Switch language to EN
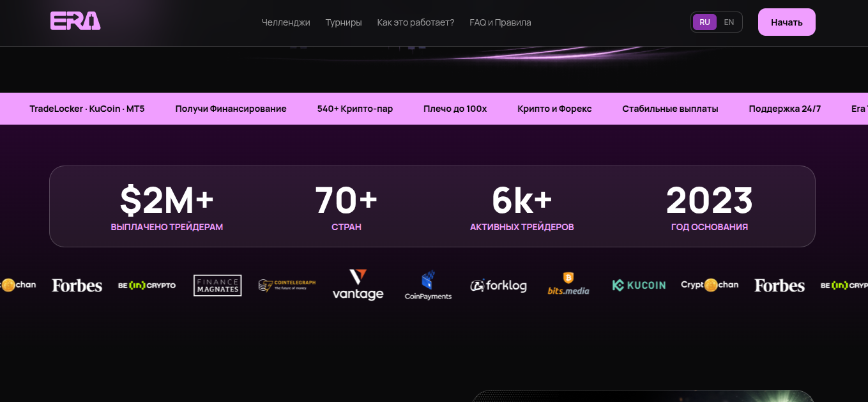 point(729,22)
